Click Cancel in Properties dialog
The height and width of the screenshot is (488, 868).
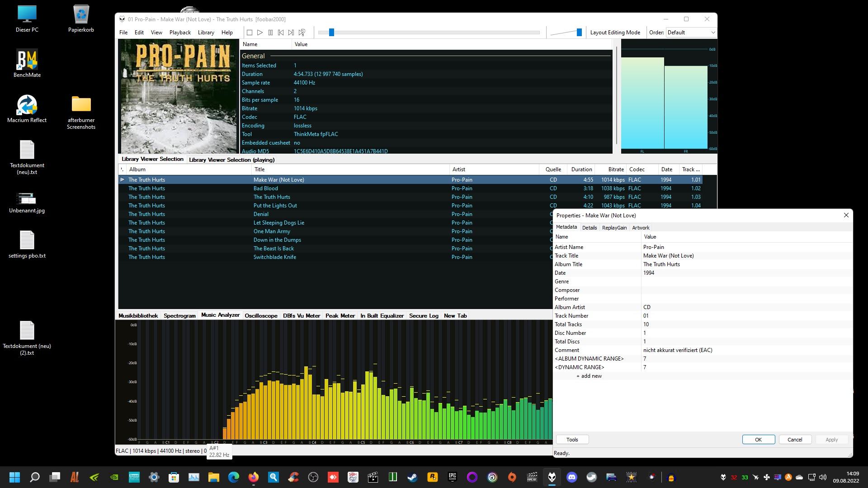coord(794,440)
